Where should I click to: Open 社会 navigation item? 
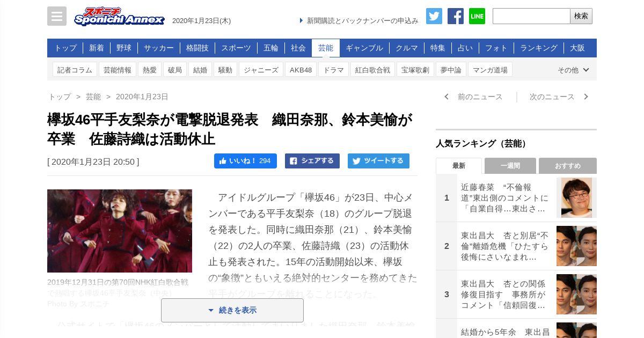click(298, 48)
